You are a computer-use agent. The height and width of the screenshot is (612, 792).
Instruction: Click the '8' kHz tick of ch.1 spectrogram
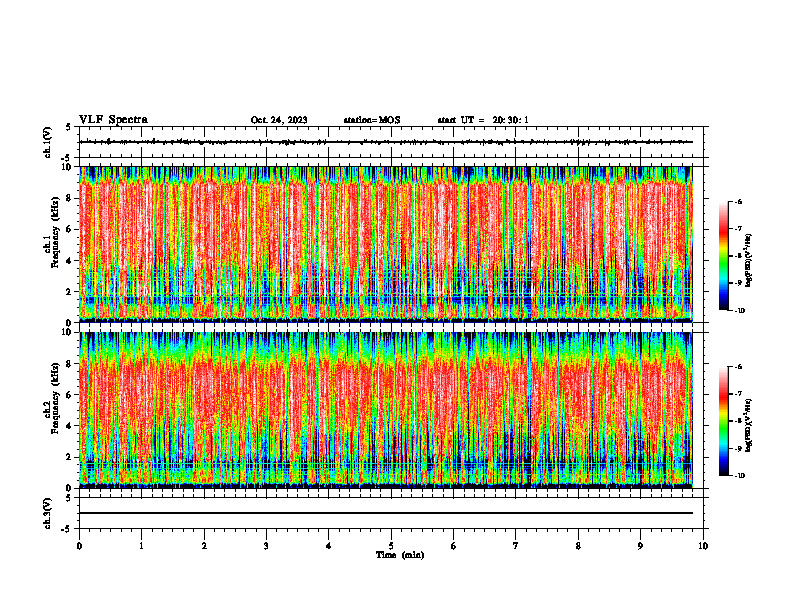coord(71,198)
